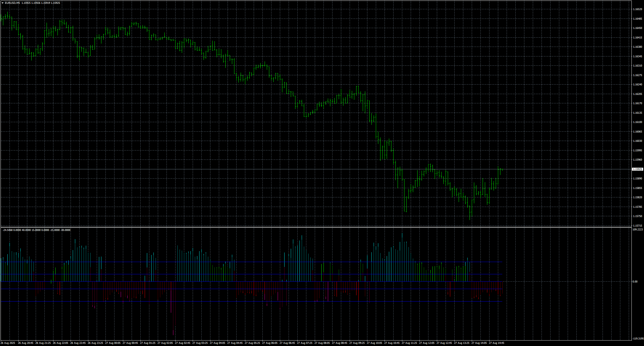This screenshot has height=346, width=644.
Task: Click the 27 Aug 13:25 time label
Action: coord(462,343)
